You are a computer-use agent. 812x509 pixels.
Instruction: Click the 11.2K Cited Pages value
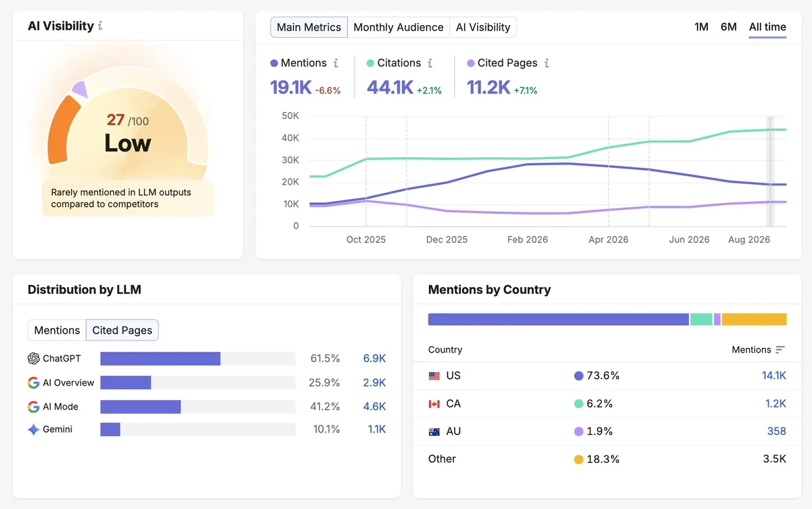point(489,87)
